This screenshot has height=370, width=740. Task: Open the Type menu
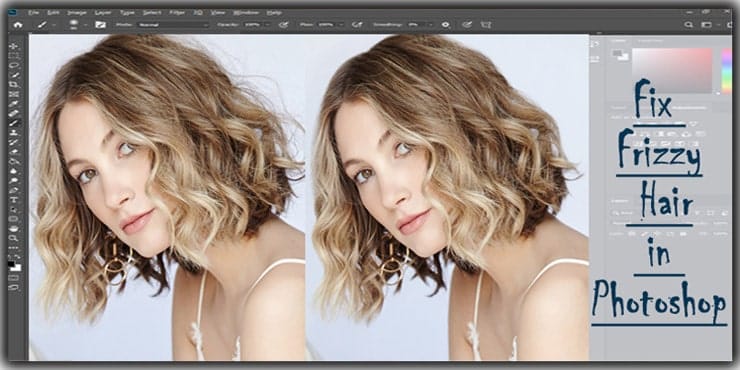coord(127,13)
